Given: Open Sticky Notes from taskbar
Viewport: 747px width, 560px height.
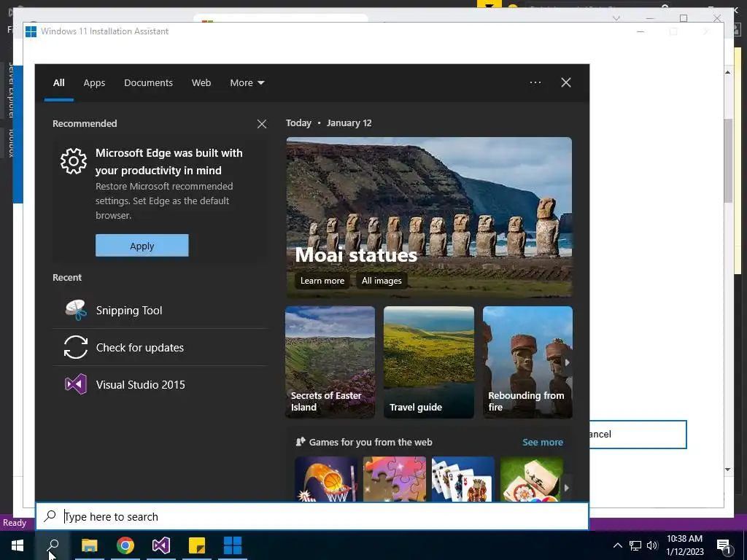Looking at the screenshot, I should click(197, 545).
